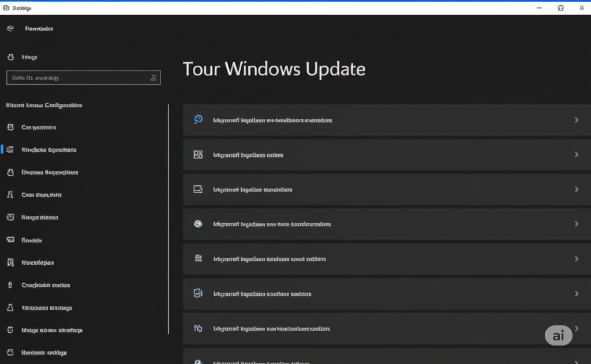Viewport: 591px width, 364px height.
Task: Click the icon beside 'Conysornets' in sidebar
Action: [10, 127]
